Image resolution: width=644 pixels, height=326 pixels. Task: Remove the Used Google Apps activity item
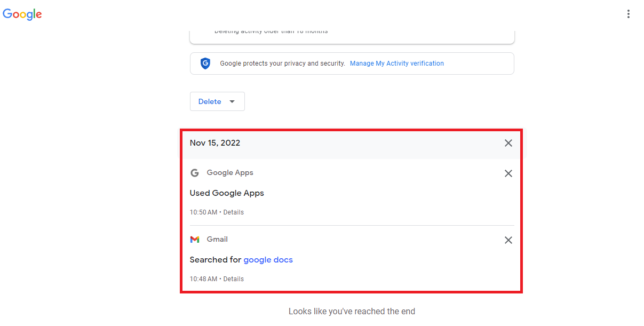pyautogui.click(x=508, y=173)
